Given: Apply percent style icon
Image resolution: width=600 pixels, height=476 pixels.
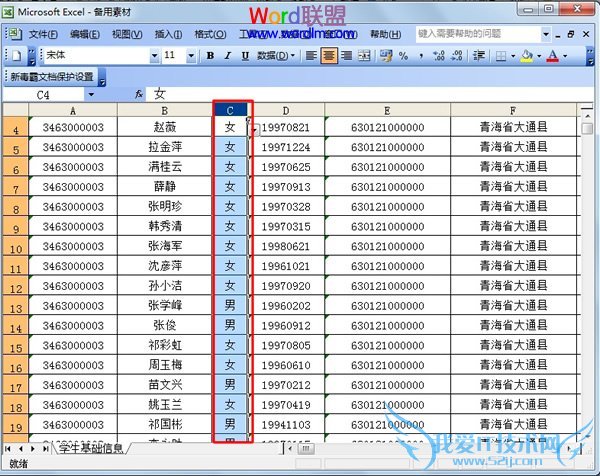Looking at the screenshot, I should (x=403, y=56).
